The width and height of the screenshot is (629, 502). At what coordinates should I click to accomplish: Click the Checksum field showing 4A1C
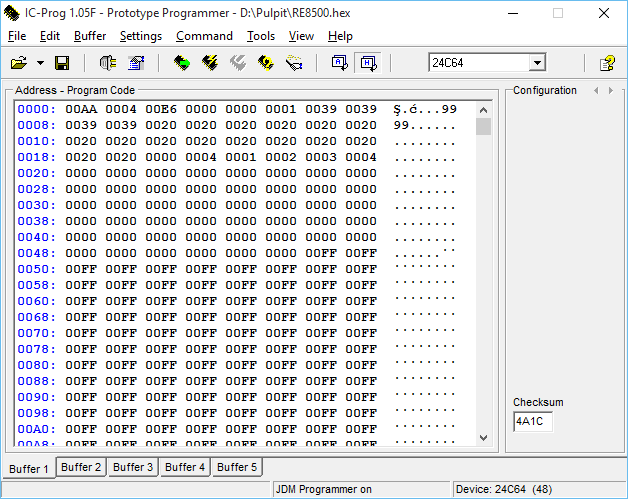(532, 422)
